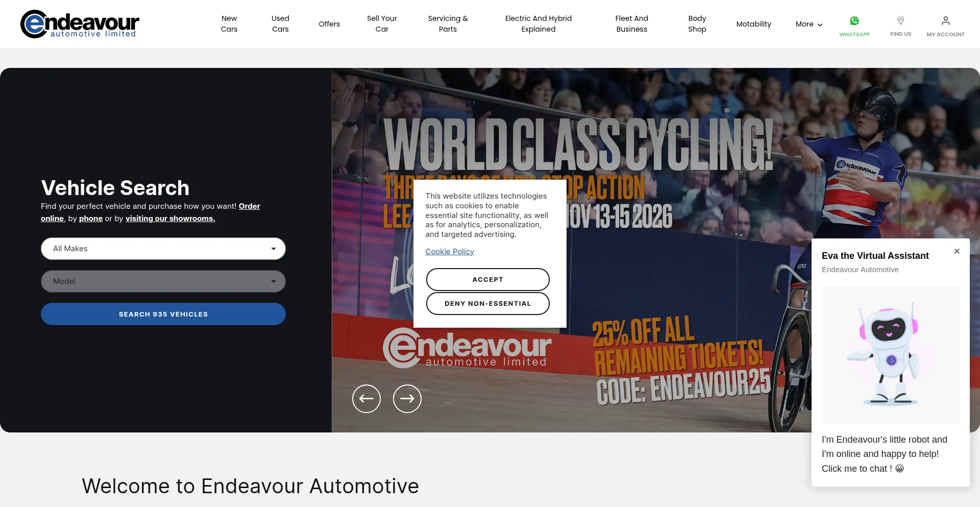Open the My Account person icon

pyautogui.click(x=945, y=21)
